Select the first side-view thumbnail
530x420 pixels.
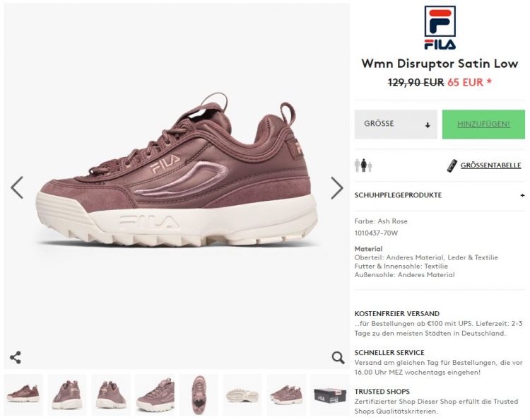[x=23, y=395]
